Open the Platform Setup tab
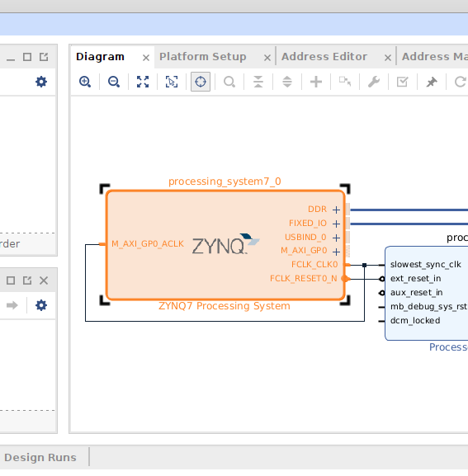This screenshot has height=476, width=468. 202,57
